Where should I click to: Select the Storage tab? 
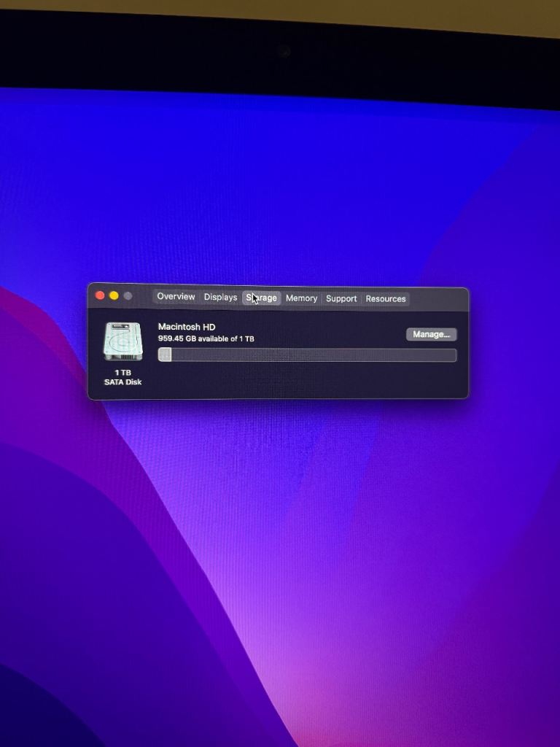pos(262,298)
